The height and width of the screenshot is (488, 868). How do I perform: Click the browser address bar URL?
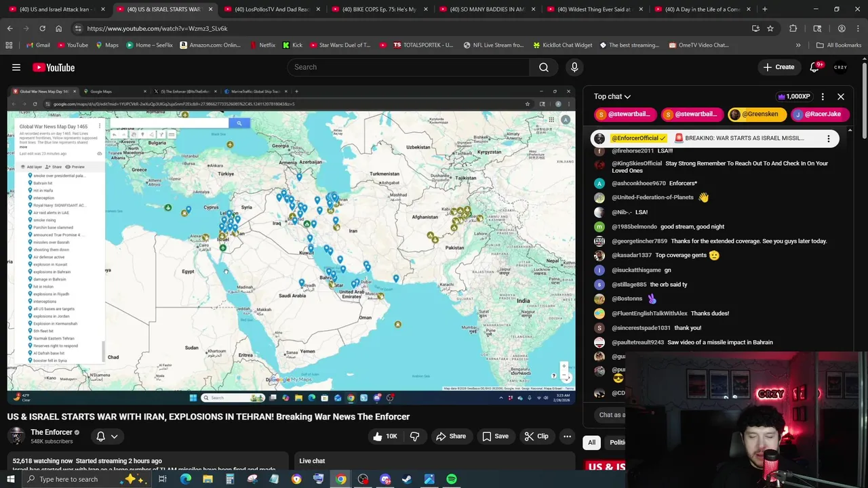coord(157,28)
